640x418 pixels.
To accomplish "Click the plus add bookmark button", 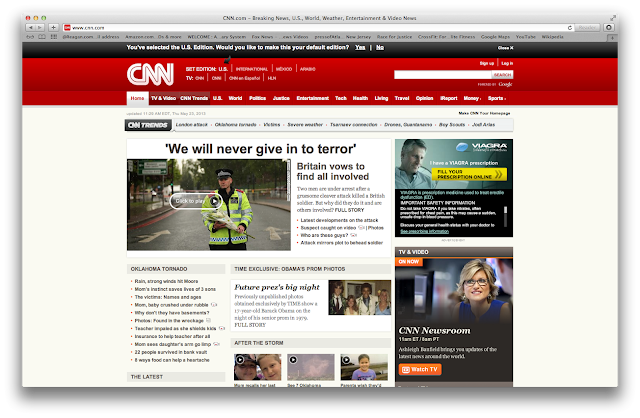I will click(x=53, y=27).
